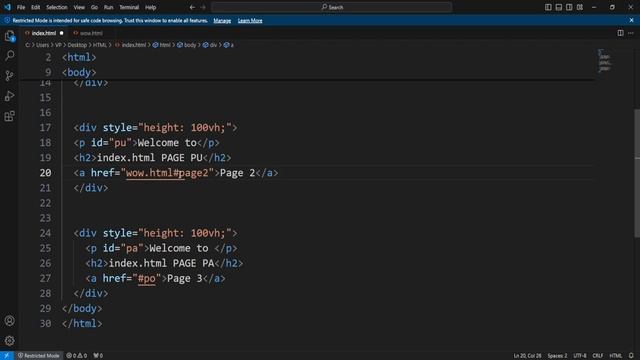
Task: Open notifications bell in status bar
Action: pyautogui.click(x=631, y=356)
